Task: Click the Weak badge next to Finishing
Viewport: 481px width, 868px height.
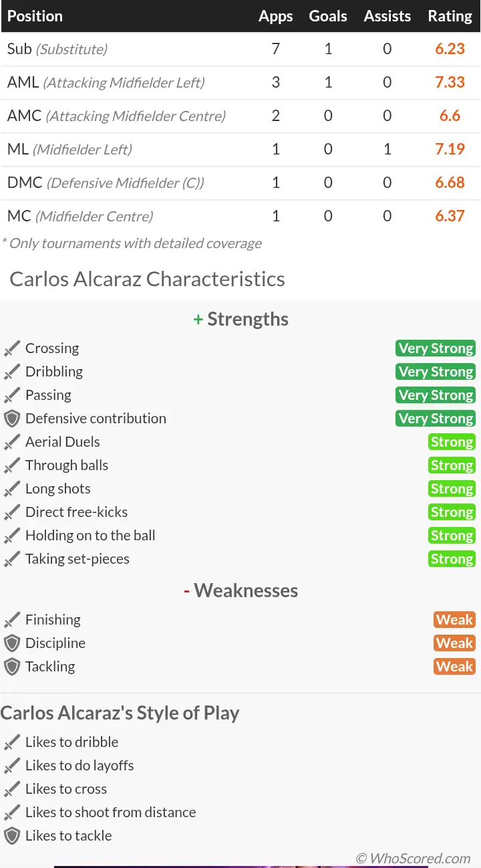Action: click(454, 620)
